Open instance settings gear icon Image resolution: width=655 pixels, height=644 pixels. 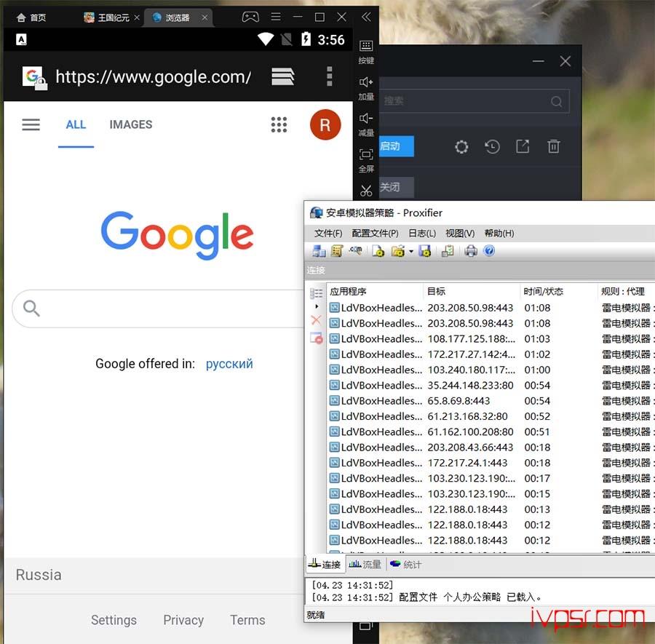click(x=461, y=146)
